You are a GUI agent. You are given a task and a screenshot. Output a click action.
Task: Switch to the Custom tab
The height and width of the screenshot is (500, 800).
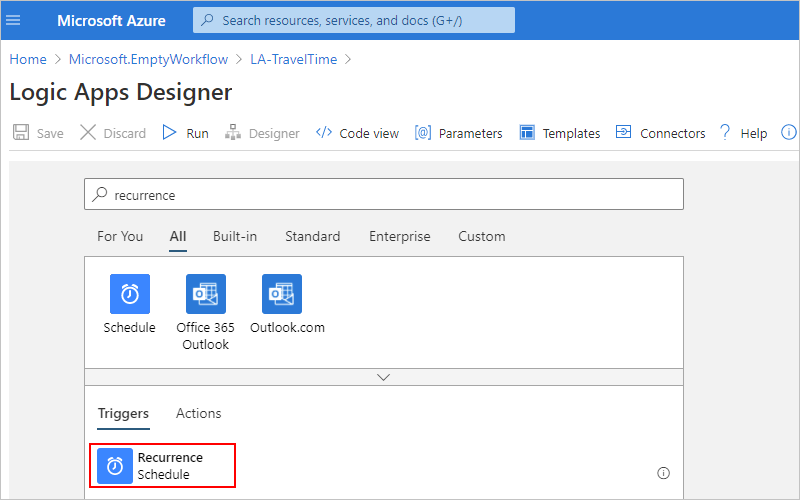tap(482, 236)
